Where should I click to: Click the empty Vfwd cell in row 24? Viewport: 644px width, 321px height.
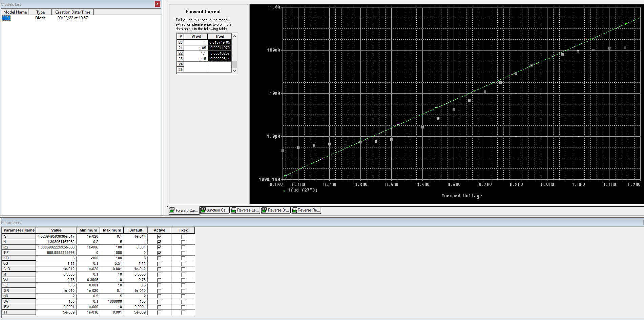click(196, 64)
